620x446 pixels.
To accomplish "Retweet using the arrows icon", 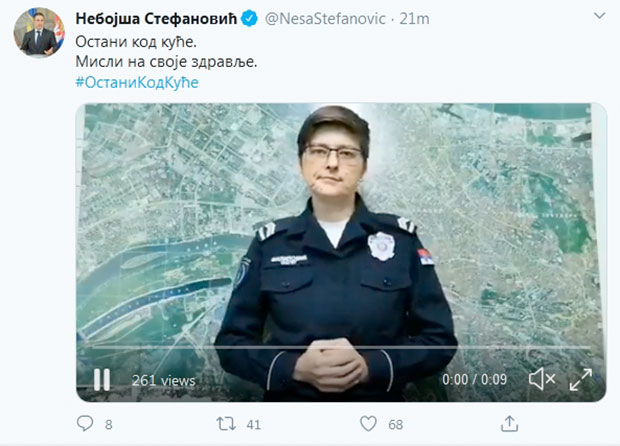I will pos(226,424).
